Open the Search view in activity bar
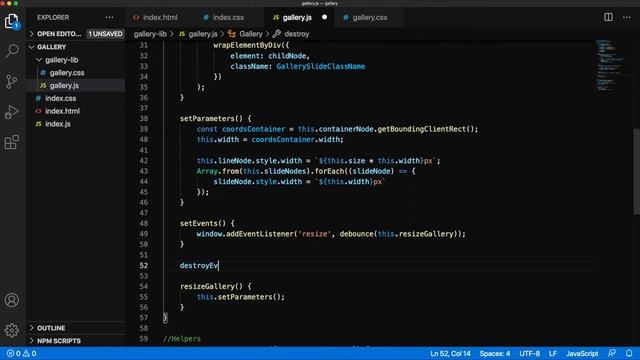 click(12, 51)
